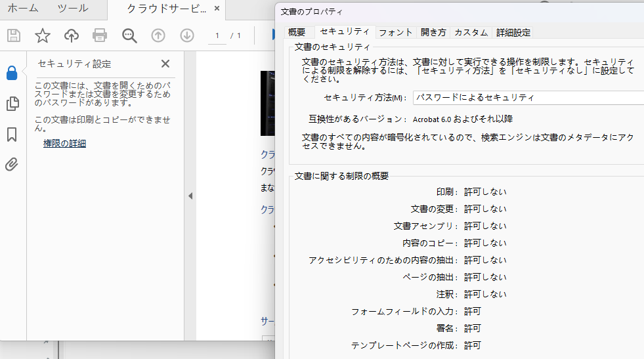Viewport: 644px width, 359px height.
Task: Open the セキュリティ方法 dropdown
Action: tap(528, 98)
